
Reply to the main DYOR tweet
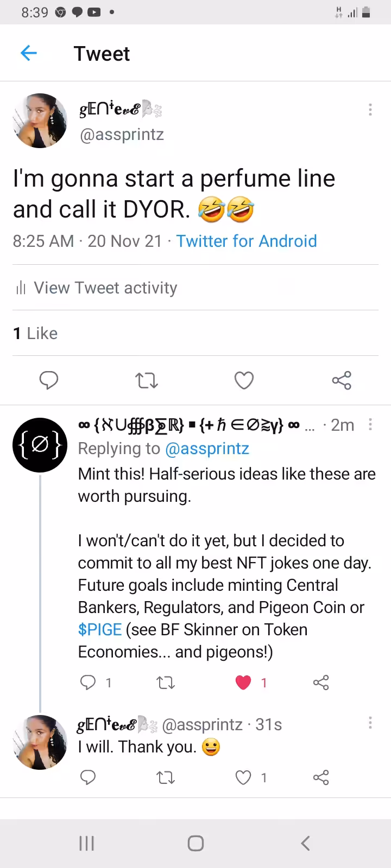coord(49,380)
